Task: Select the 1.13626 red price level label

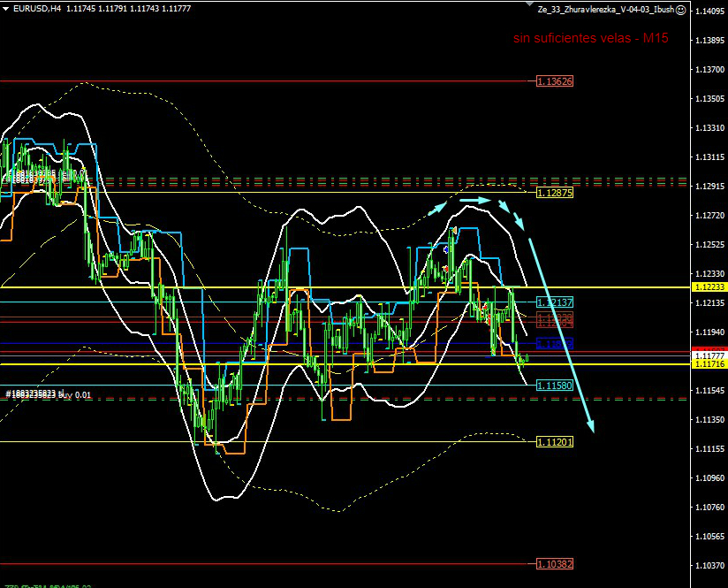Action: 555,81
